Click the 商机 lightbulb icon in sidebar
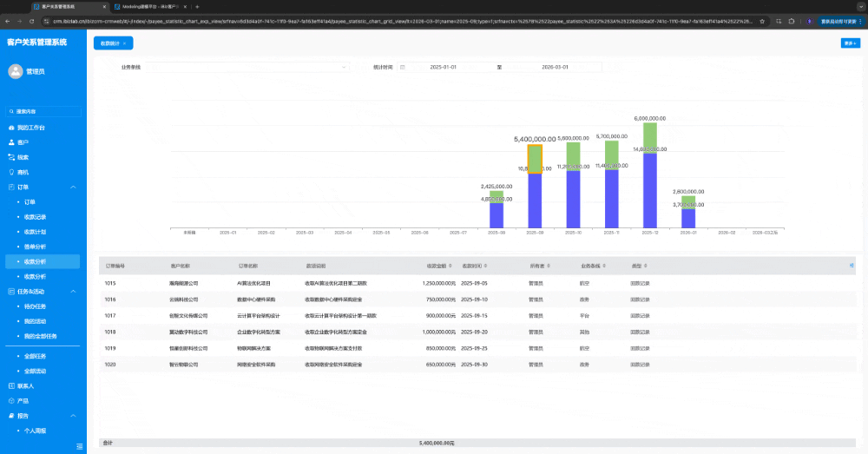This screenshot has width=868, height=454. point(11,172)
